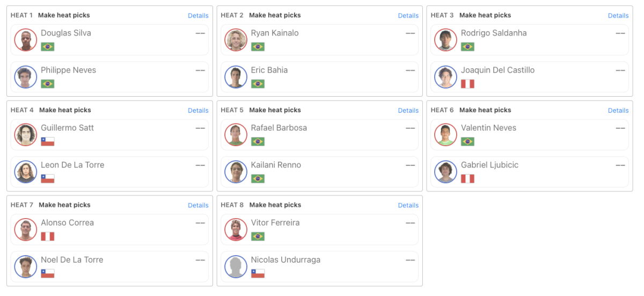The height and width of the screenshot is (296, 644).
Task: Open Details link for Heat 5
Action: click(408, 111)
